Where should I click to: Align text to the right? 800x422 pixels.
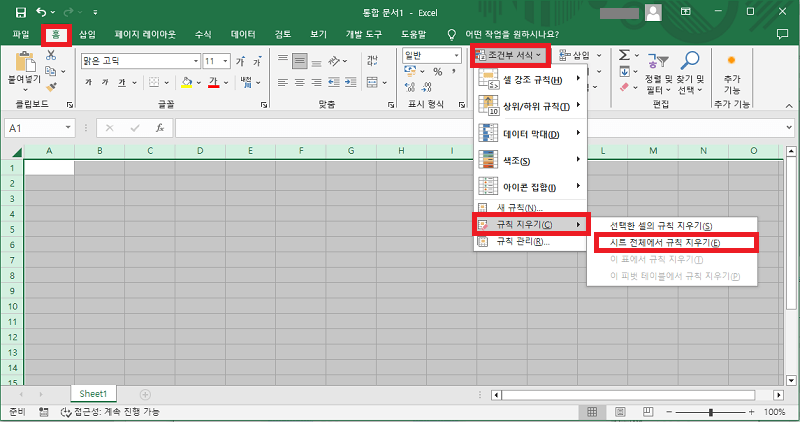pos(316,82)
